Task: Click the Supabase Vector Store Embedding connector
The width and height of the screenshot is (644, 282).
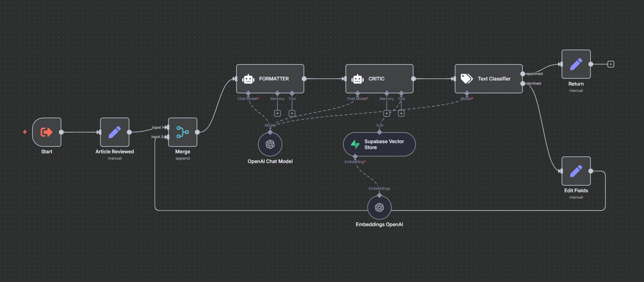Action: click(355, 157)
